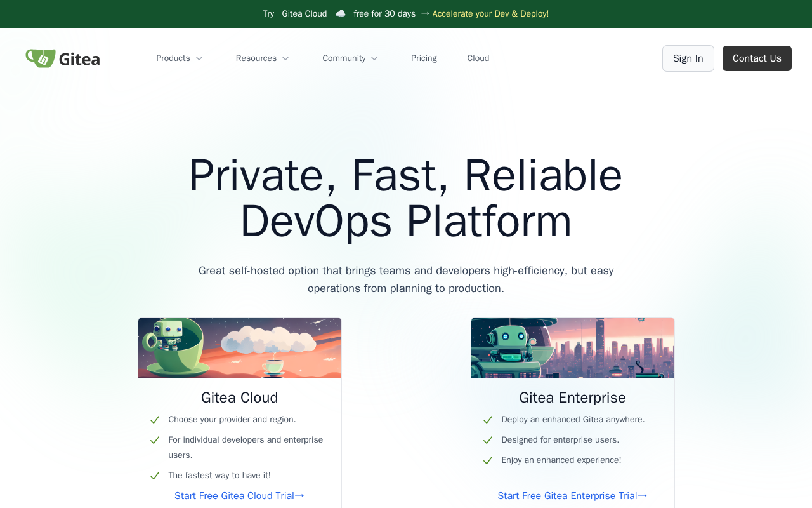Image resolution: width=812 pixels, height=508 pixels.
Task: Click the checkmark beside 'Deploy an enhanced Gitea anywhere.'
Action: (x=488, y=420)
